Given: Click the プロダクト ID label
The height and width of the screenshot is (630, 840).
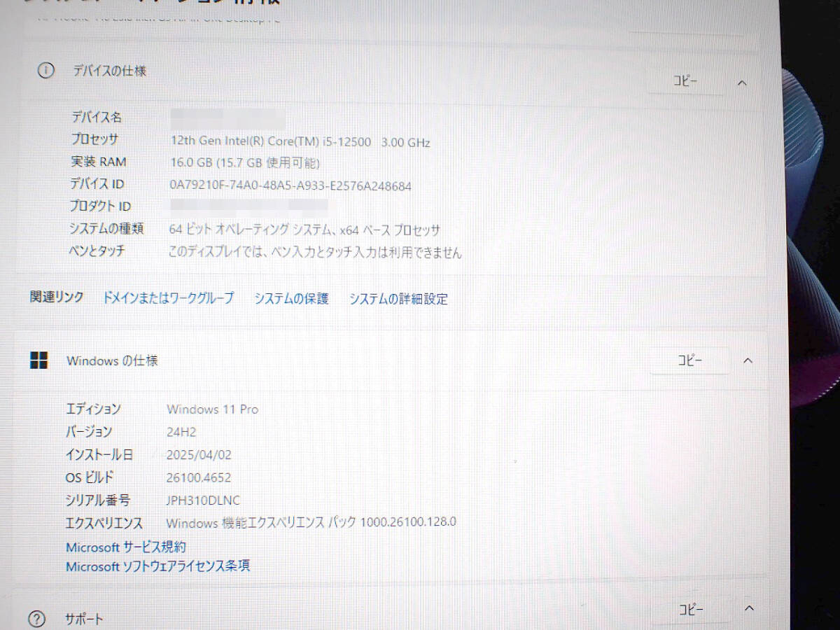Looking at the screenshot, I should point(100,206).
